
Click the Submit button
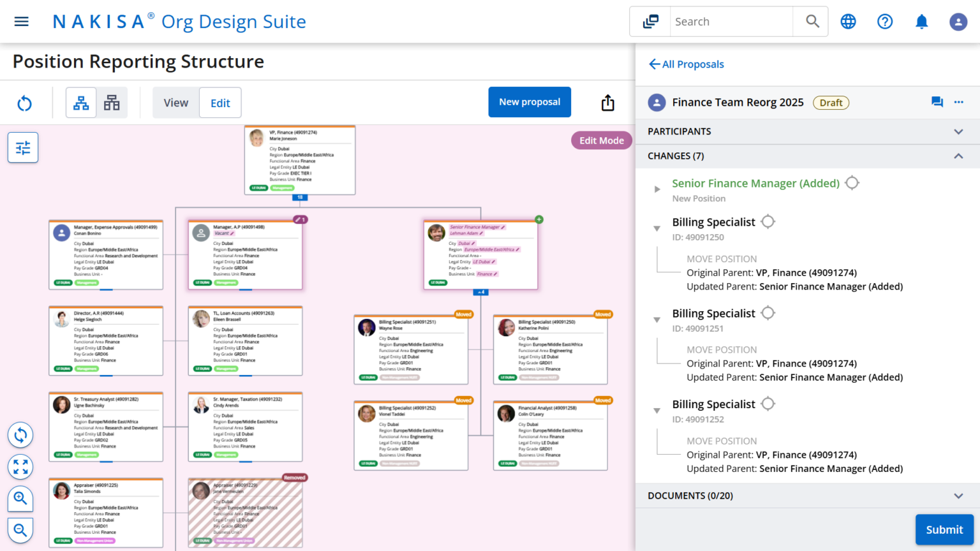944,529
